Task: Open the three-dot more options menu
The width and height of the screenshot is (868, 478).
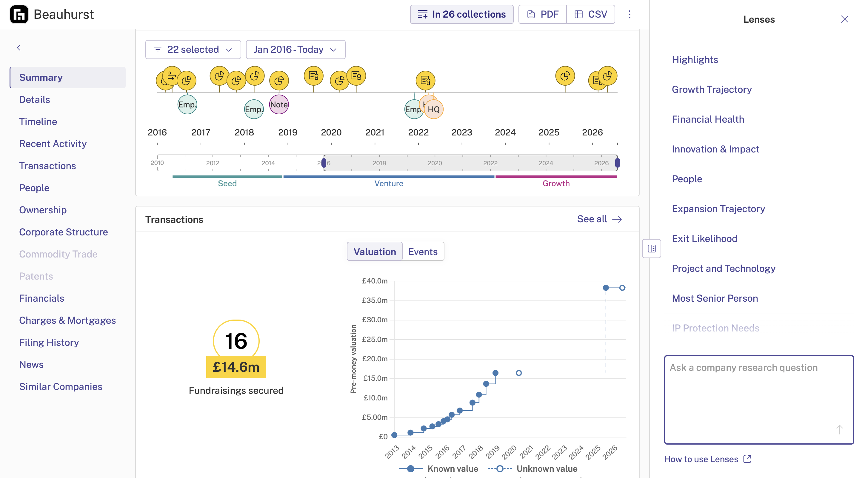Action: (x=629, y=14)
